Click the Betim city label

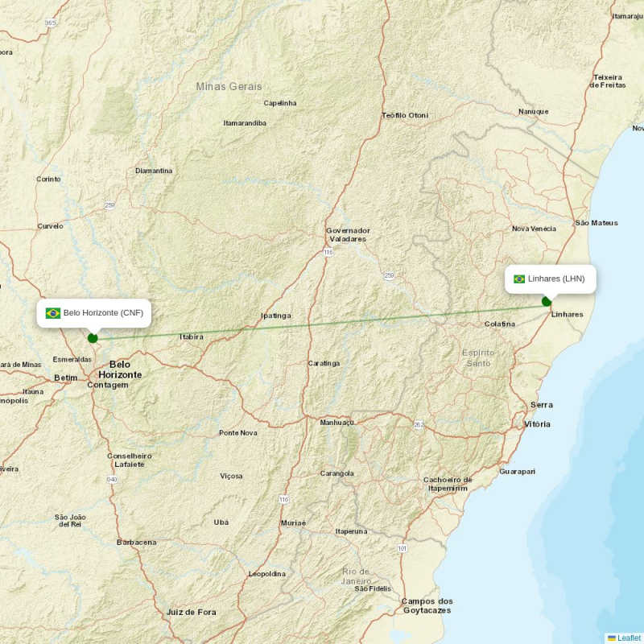pyautogui.click(x=66, y=378)
